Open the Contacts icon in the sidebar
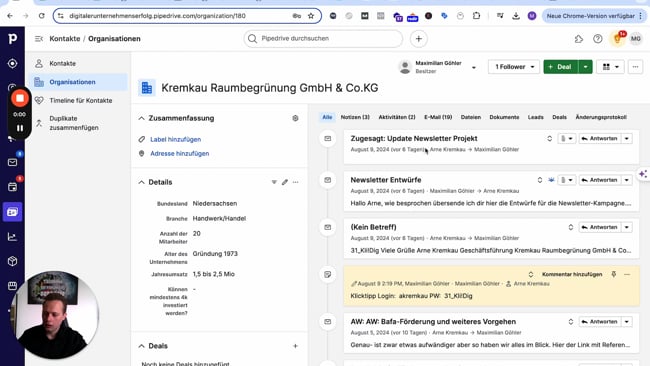This screenshot has width=650, height=366. click(x=12, y=212)
